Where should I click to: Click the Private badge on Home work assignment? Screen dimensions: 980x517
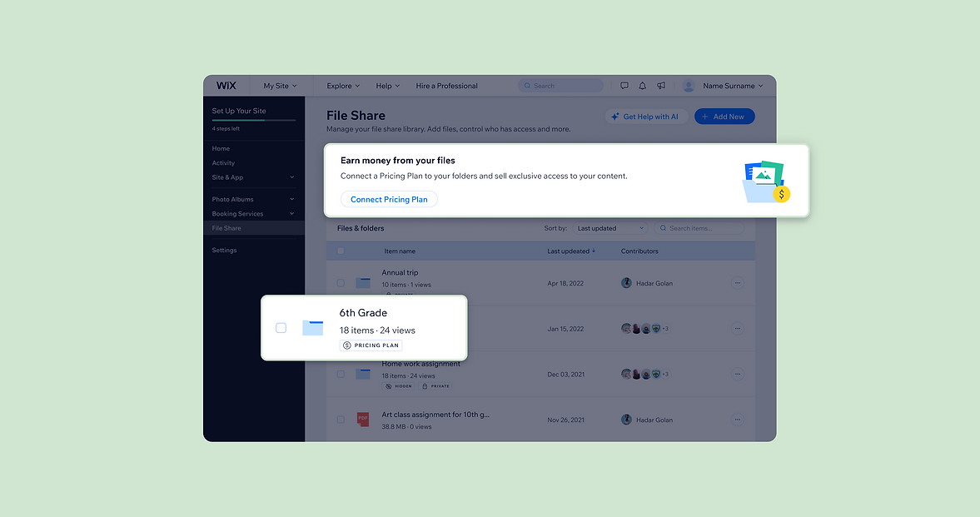coord(435,386)
